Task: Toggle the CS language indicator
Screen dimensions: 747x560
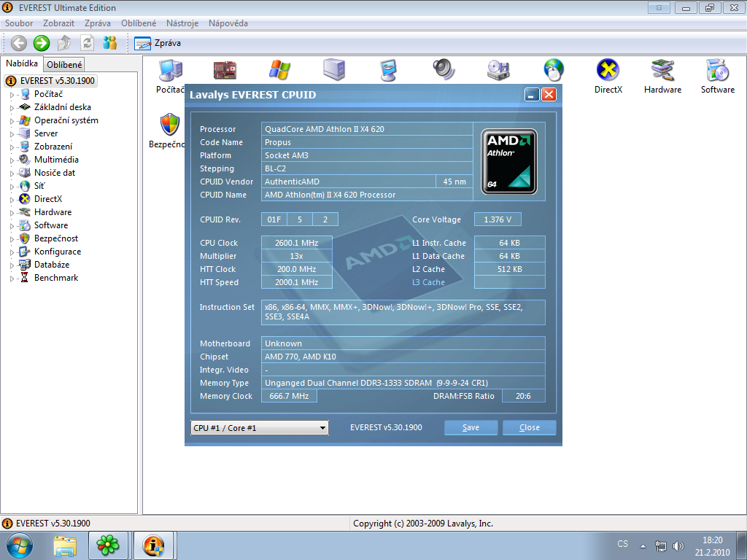Action: pyautogui.click(x=623, y=544)
